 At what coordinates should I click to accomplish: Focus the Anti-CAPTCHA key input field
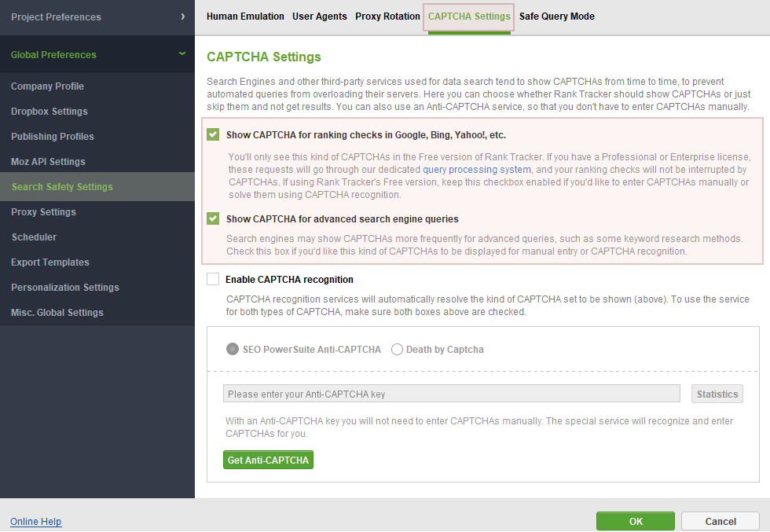coord(452,394)
